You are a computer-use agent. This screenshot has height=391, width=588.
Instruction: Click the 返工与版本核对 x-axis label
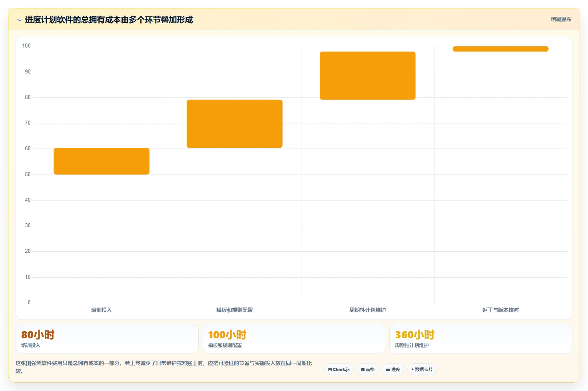point(500,310)
